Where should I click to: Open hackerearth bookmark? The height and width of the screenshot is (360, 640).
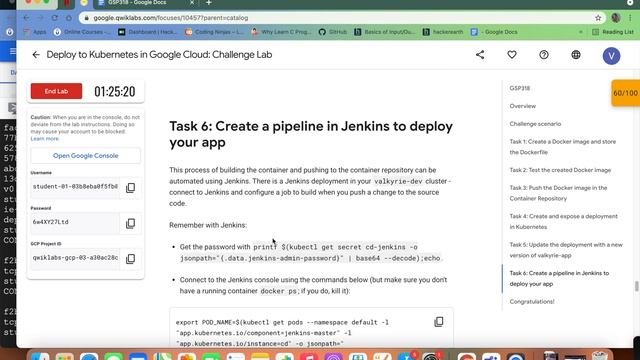point(442,32)
